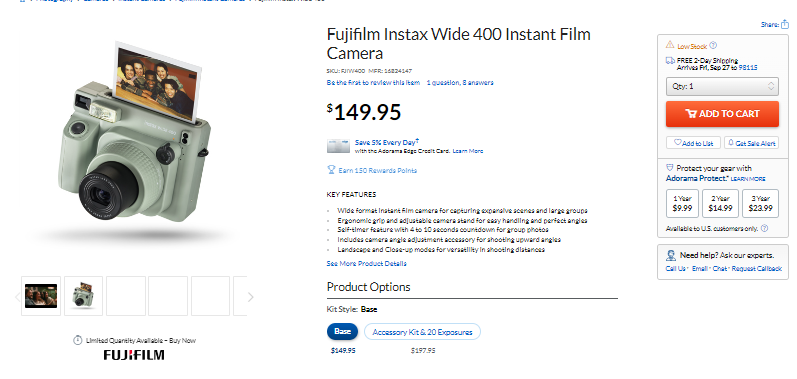Select Accessory Kit & 20 Exposures option

tap(422, 332)
